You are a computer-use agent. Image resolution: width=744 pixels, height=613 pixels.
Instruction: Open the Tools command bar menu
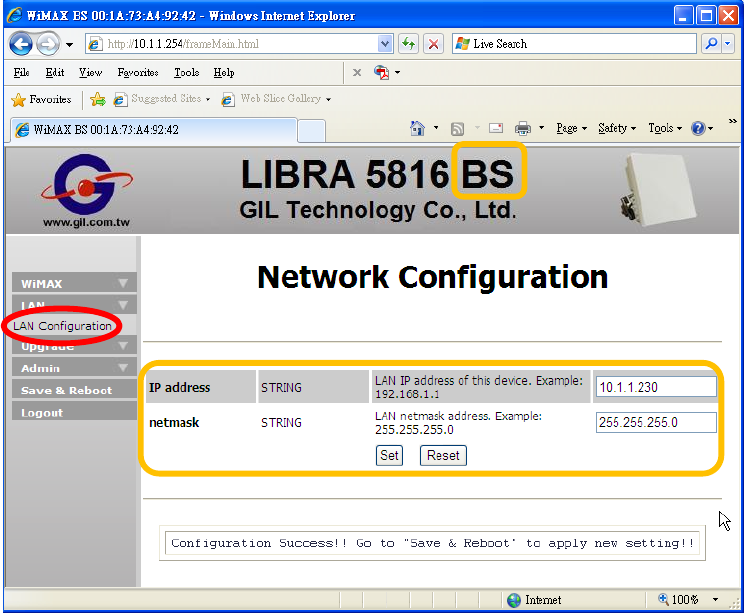pyautogui.click(x=665, y=128)
